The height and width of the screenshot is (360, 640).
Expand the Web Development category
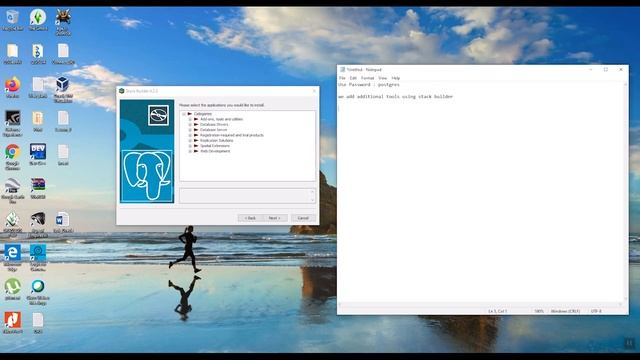190,151
